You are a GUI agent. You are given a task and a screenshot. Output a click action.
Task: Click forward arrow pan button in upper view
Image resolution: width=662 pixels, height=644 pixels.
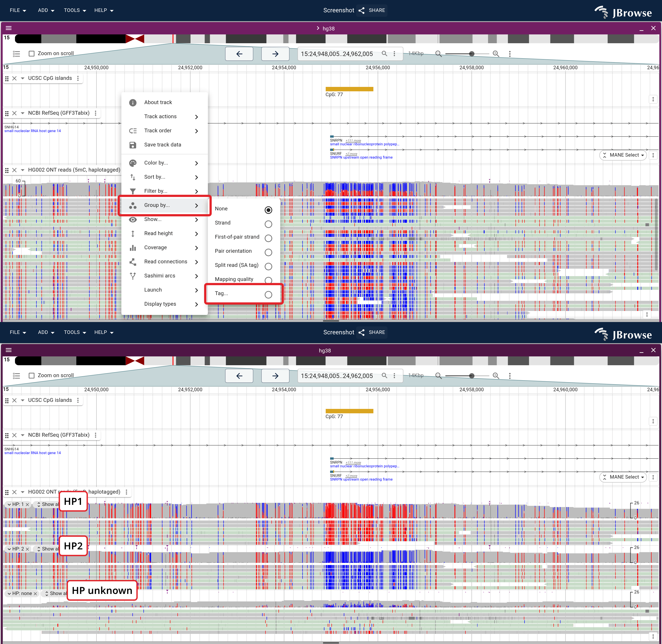[x=275, y=54]
